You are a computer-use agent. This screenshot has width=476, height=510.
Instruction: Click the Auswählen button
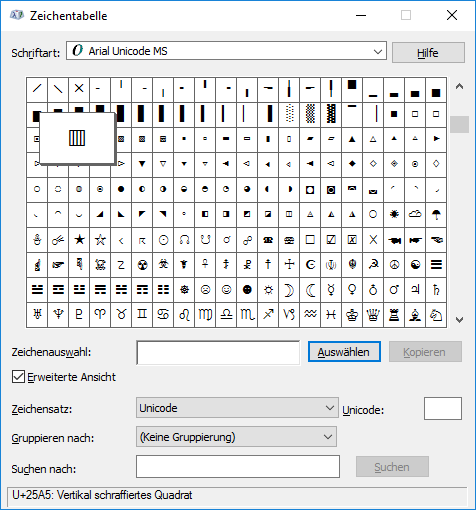point(344,352)
